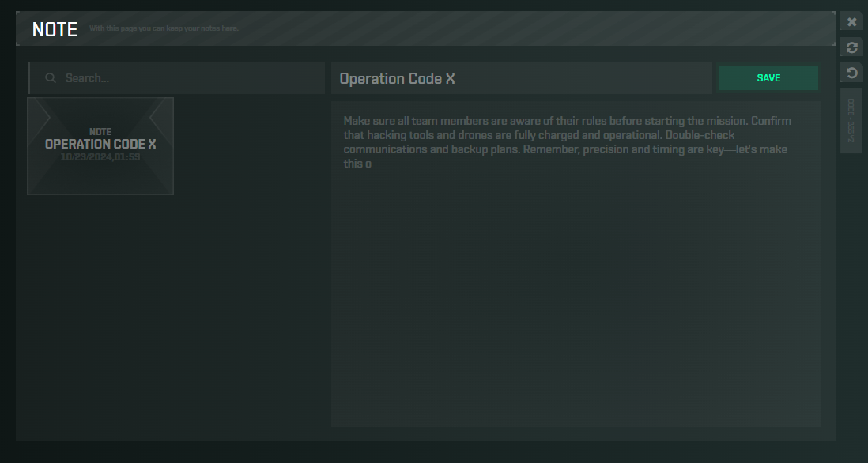Click the small NOTE label on card
868x463 pixels.
tap(100, 132)
